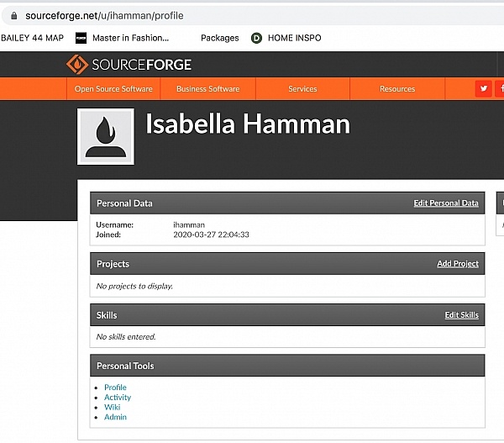
Task: Open the Resources menu
Action: [397, 89]
